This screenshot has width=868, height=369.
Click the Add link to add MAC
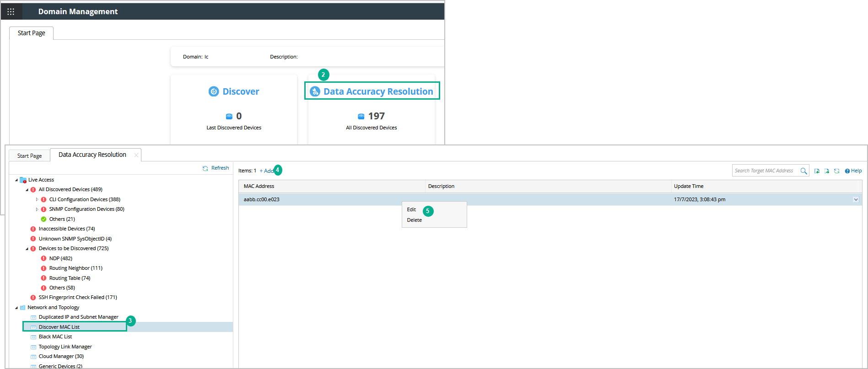[x=268, y=171]
